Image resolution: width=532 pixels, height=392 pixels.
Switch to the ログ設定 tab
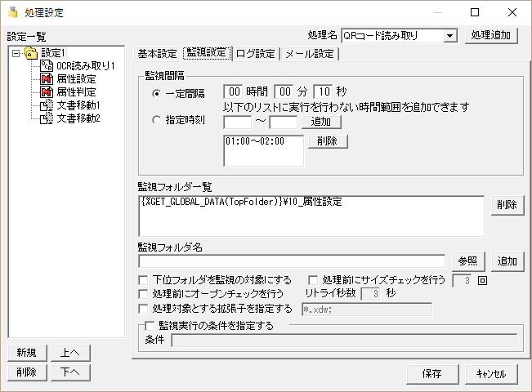point(256,54)
